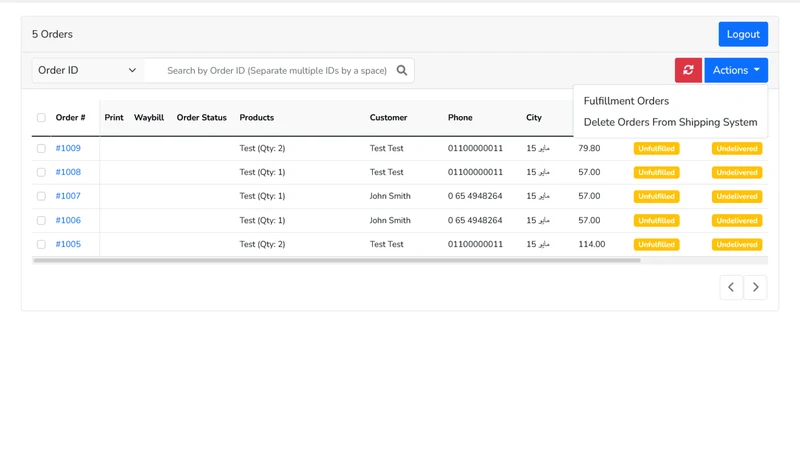Click the '5 Orders' heading text
The height and width of the screenshot is (450, 800).
click(x=52, y=34)
